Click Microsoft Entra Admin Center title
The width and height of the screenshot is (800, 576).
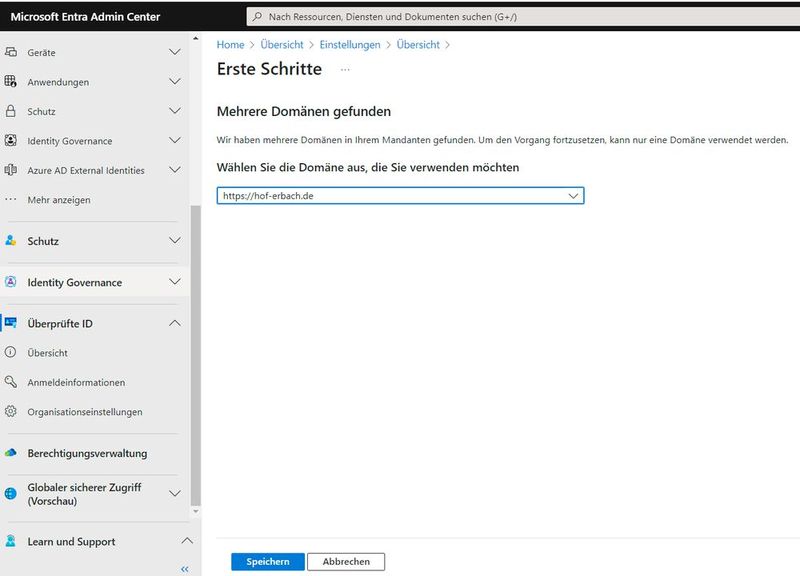tap(85, 16)
